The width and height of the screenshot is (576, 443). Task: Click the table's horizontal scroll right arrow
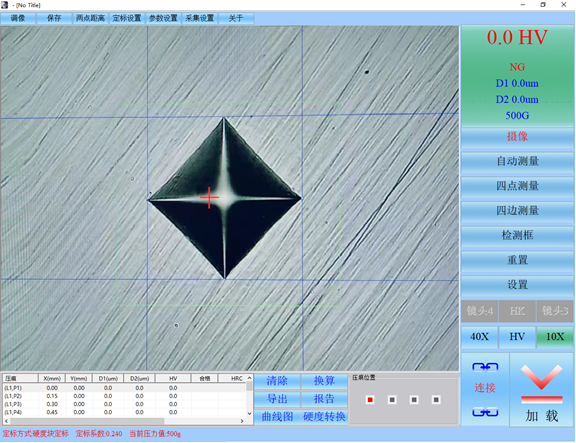tap(242, 421)
